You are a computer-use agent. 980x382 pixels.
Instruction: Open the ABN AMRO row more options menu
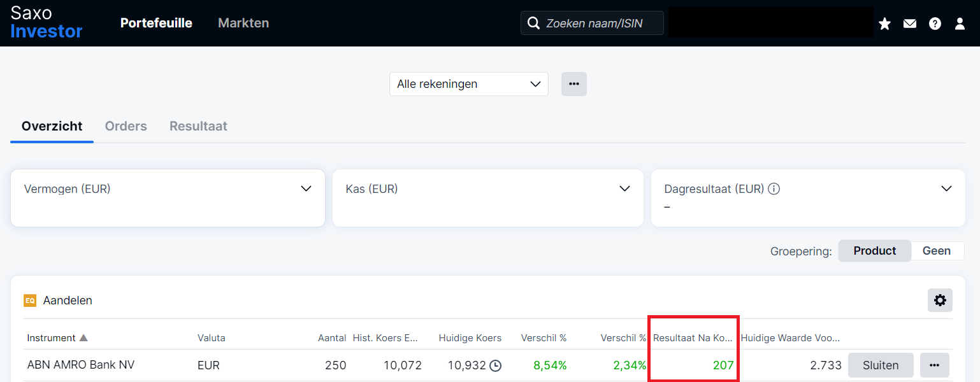935,365
